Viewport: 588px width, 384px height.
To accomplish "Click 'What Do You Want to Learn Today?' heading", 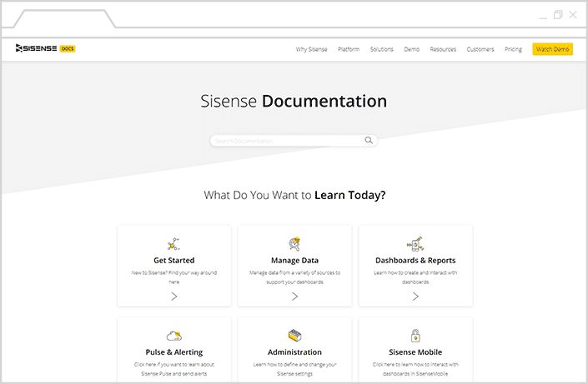I will [x=294, y=195].
